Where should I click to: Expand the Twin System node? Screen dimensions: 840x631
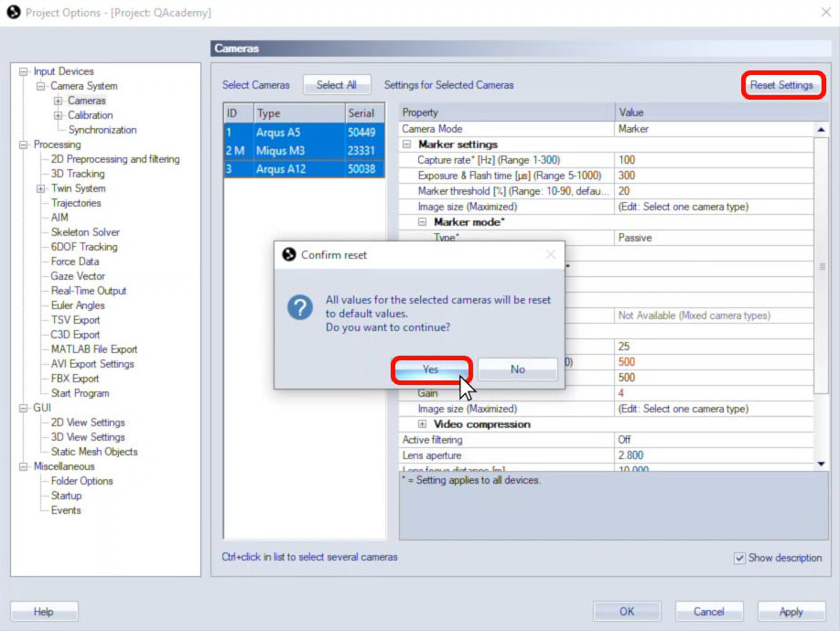pos(40,188)
